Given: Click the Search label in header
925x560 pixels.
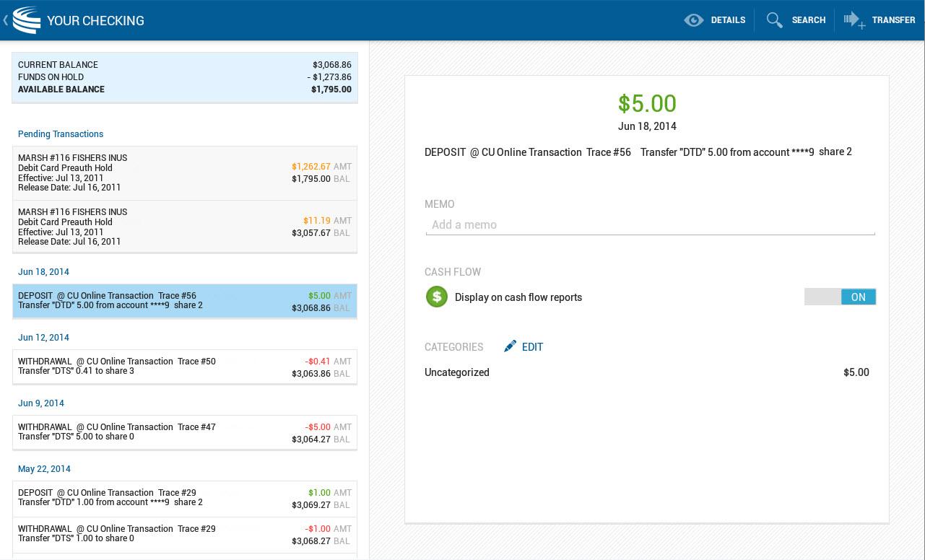Looking at the screenshot, I should [808, 20].
